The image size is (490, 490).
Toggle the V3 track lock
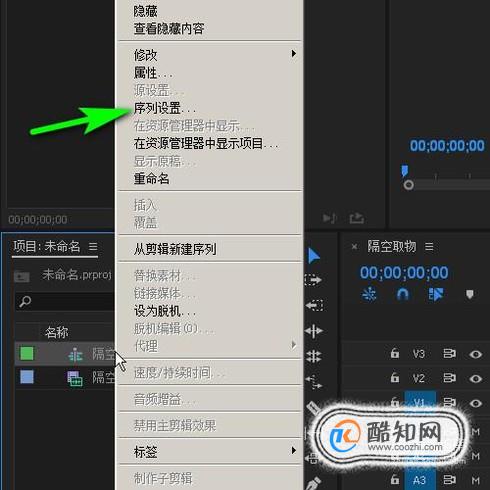tap(395, 353)
